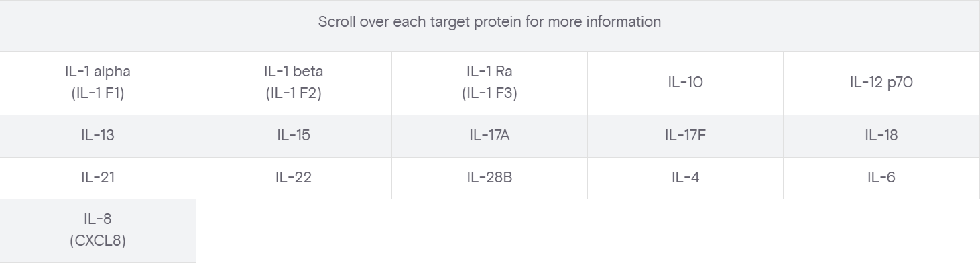Click the IL-1 beta (IL-1 F2) protein
Viewport: 980px width, 263px height.
click(294, 83)
